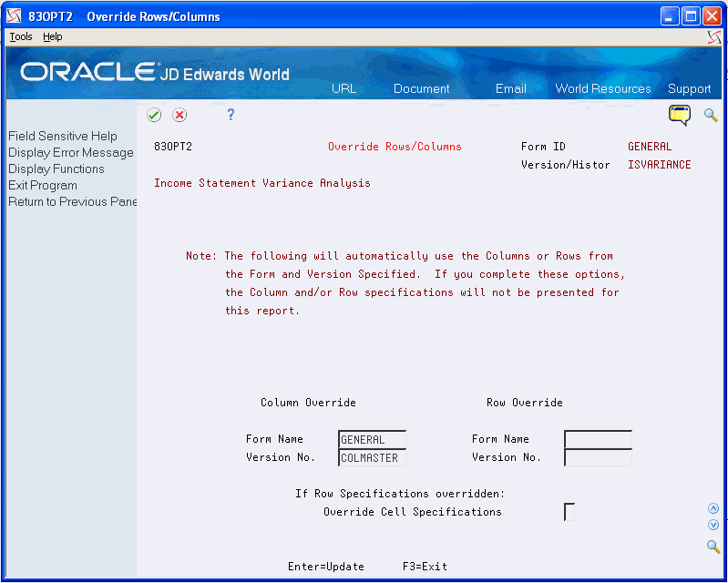This screenshot has width=728, height=583.
Task: Click the page down arrow icon
Action: (713, 525)
